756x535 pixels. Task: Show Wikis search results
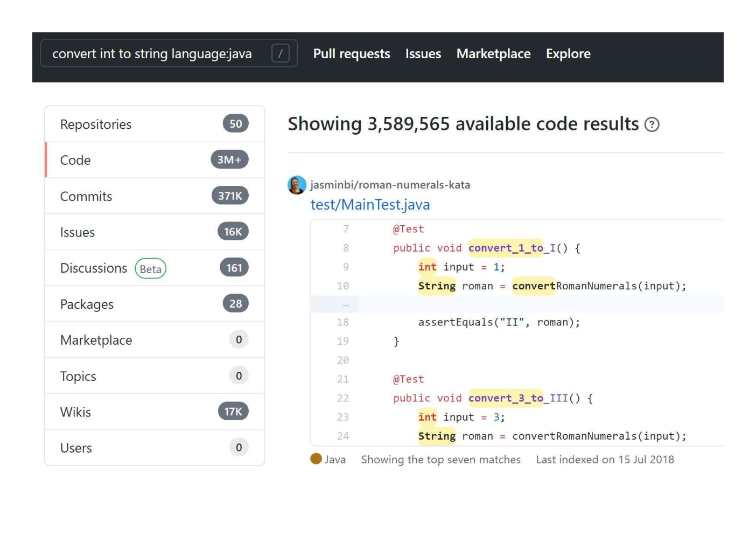(155, 412)
